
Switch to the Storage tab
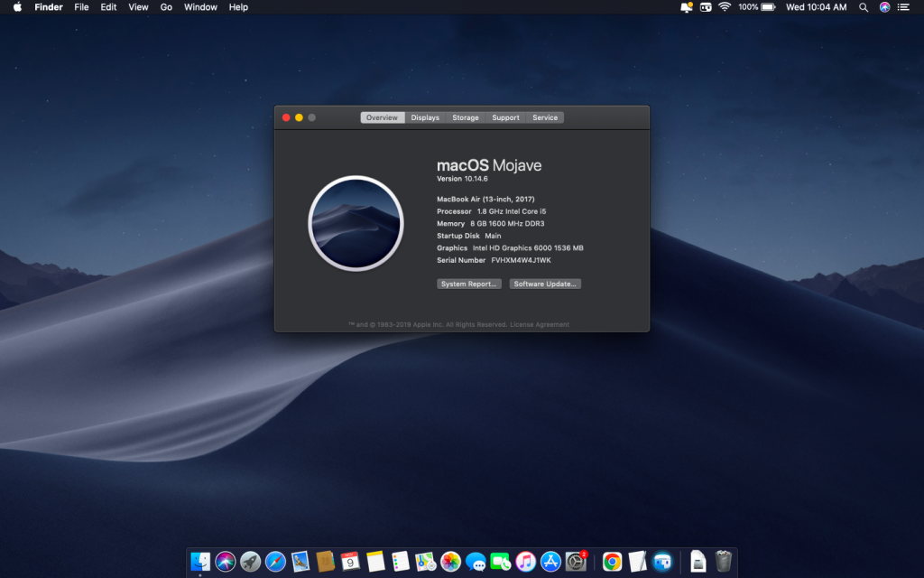(466, 117)
